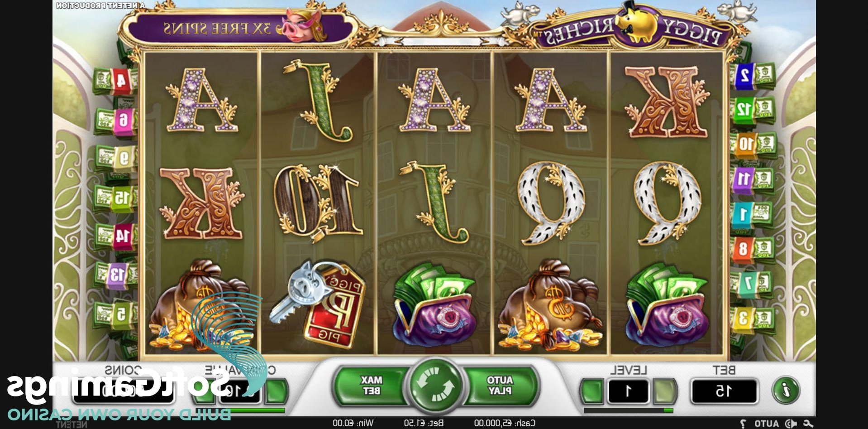Viewport: 868px width, 429px height.
Task: Click the bright green Level stepper button
Action: (x=592, y=391)
